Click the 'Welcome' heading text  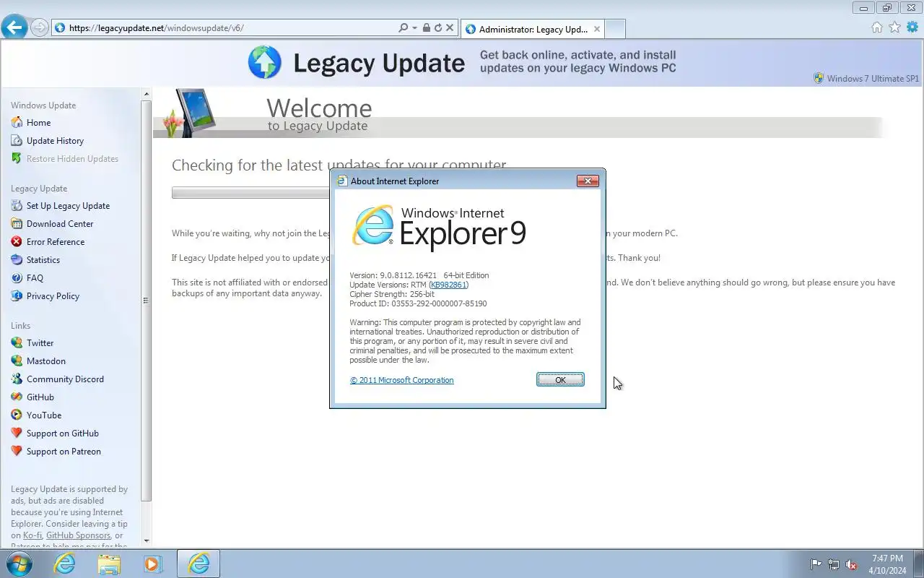pos(319,108)
